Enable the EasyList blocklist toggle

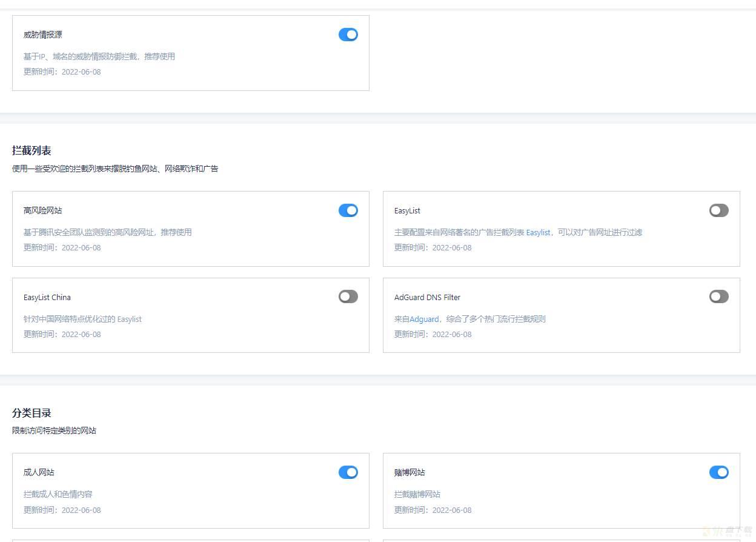[719, 210]
